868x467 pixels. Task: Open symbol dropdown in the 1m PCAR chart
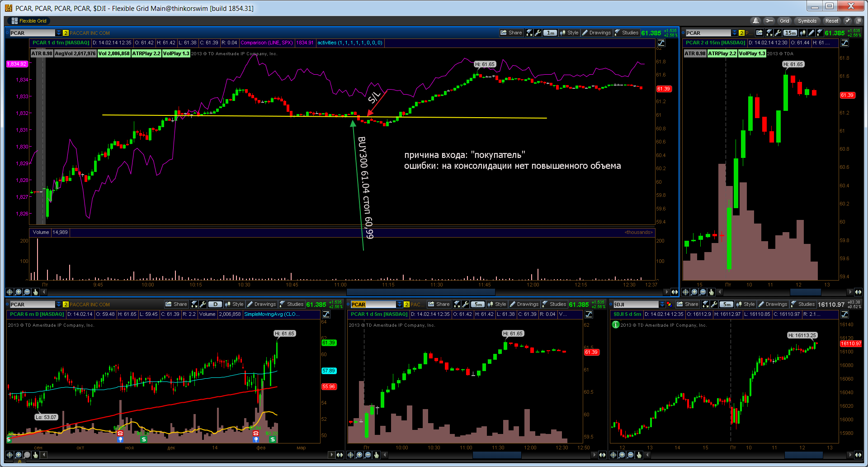58,33
